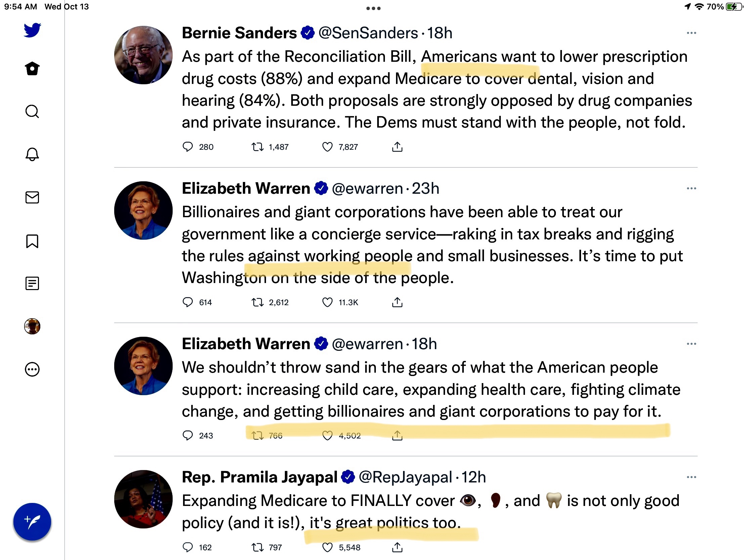This screenshot has height=560, width=747.
Task: Open more options on Bernie Sanders' tweet
Action: tap(691, 33)
